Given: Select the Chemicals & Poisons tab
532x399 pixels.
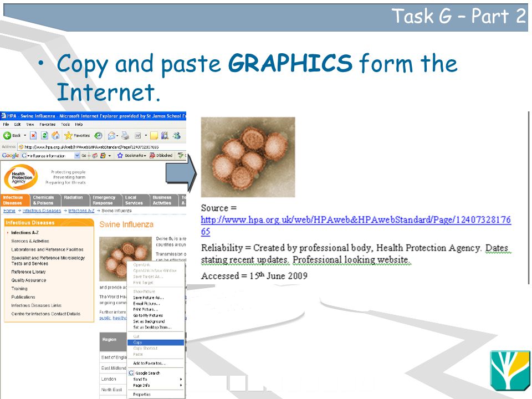Looking at the screenshot, I should click(x=45, y=200).
